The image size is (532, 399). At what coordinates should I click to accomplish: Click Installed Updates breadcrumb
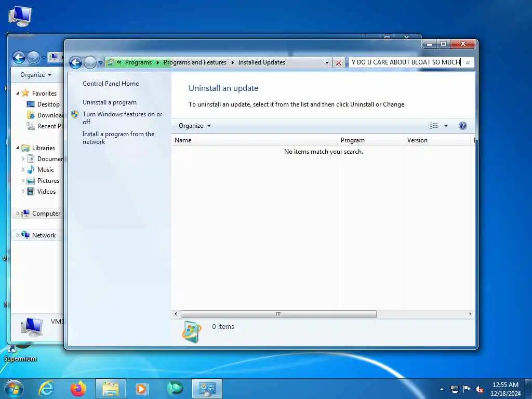pos(262,62)
